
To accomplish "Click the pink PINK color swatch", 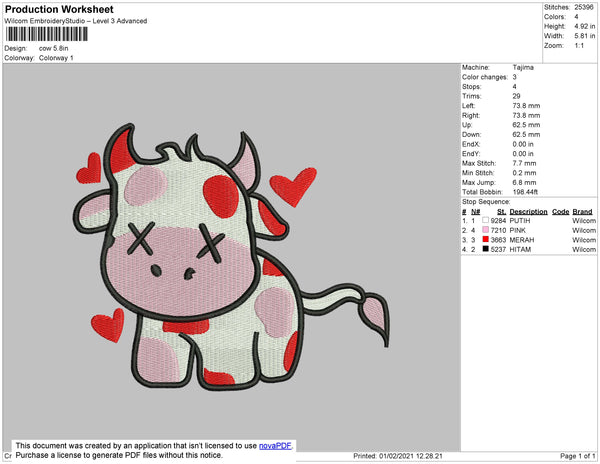I will (486, 230).
